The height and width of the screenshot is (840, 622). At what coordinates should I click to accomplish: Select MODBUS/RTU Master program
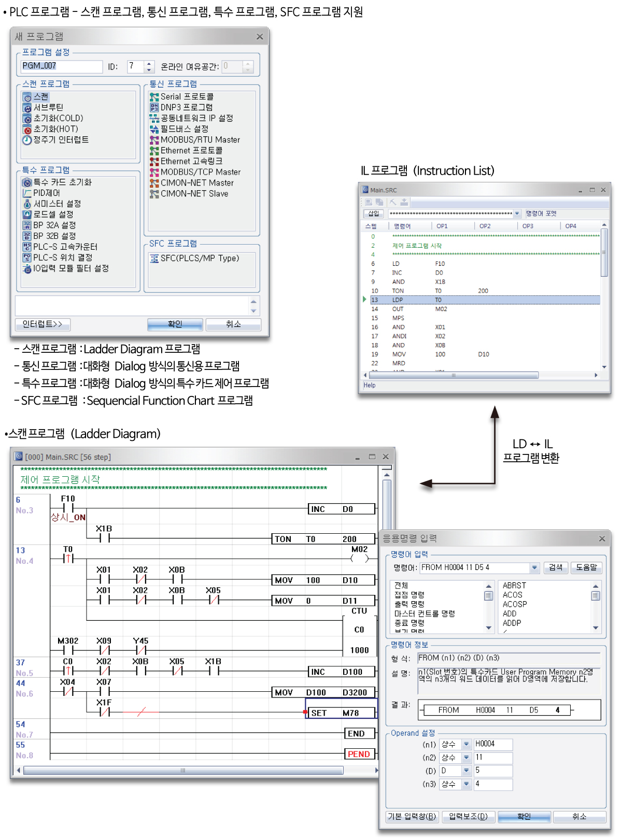point(195,140)
